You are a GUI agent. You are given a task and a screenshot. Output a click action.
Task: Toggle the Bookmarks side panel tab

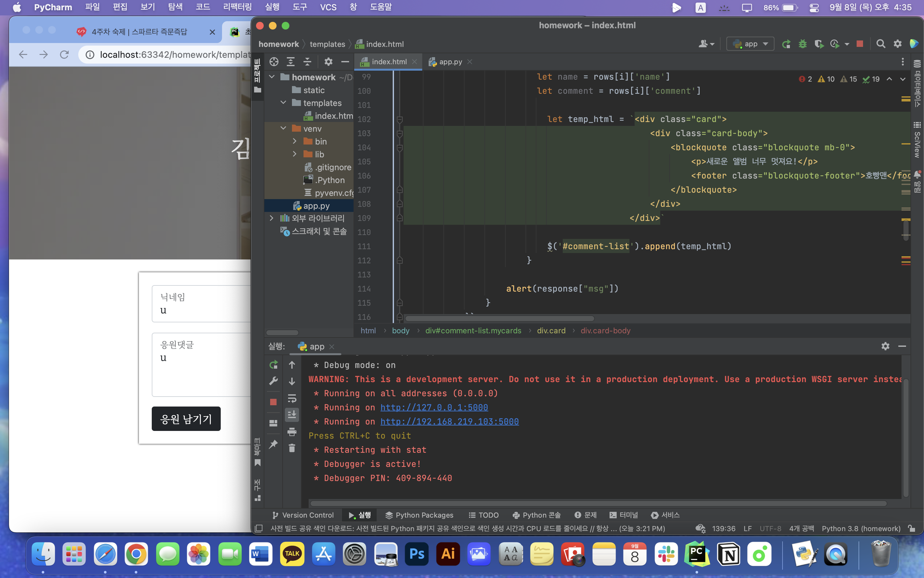(257, 452)
